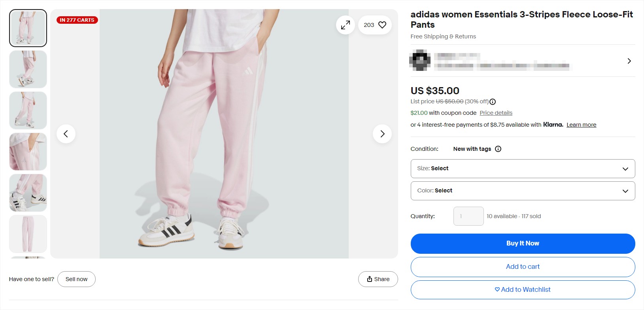Advance to the next product photo arrow
The height and width of the screenshot is (310, 644).
point(382,134)
